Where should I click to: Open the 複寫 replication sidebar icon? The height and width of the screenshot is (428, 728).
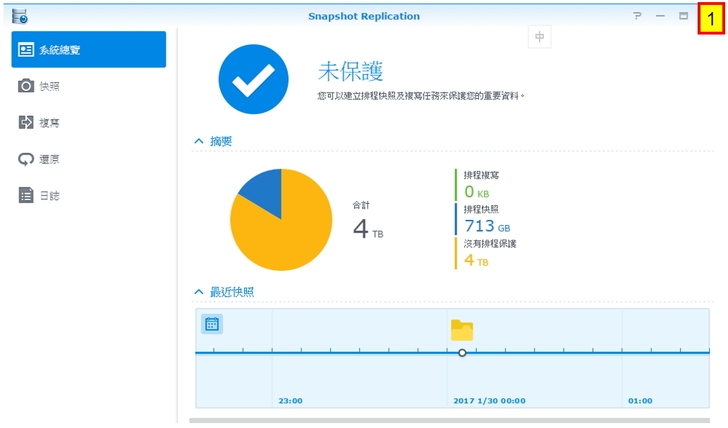(x=27, y=122)
